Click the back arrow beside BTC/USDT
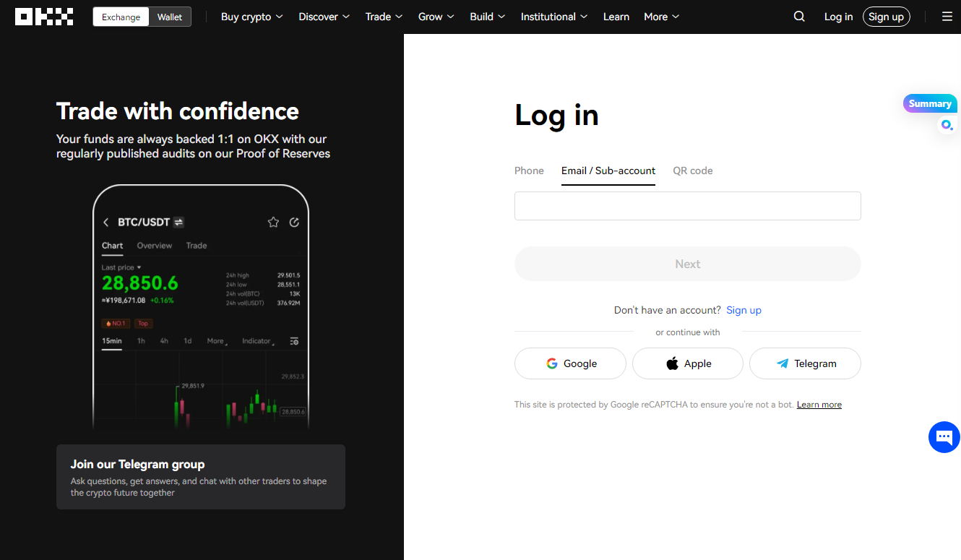The width and height of the screenshot is (961, 560). 106,223
